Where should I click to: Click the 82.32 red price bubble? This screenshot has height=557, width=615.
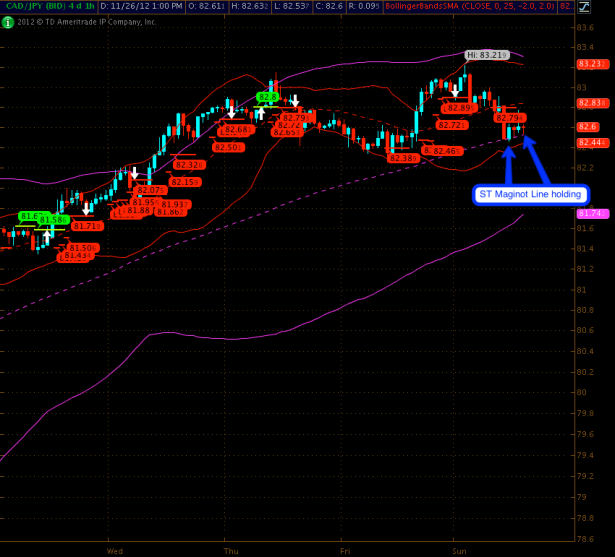[188, 165]
